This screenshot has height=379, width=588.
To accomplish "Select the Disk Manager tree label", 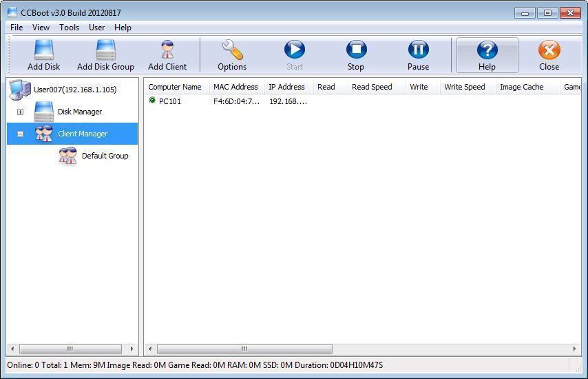I will (x=80, y=112).
